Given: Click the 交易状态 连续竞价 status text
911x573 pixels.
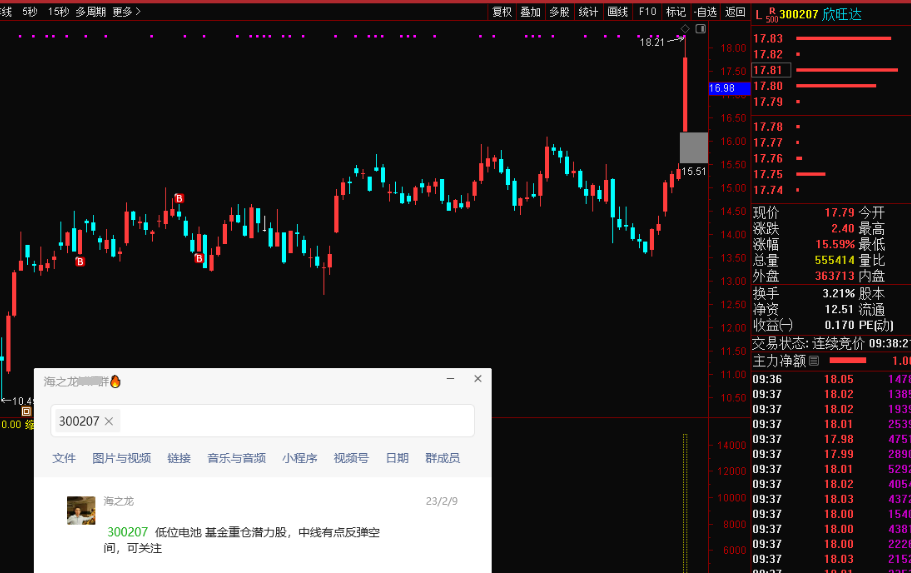Looking at the screenshot, I should click(x=808, y=343).
